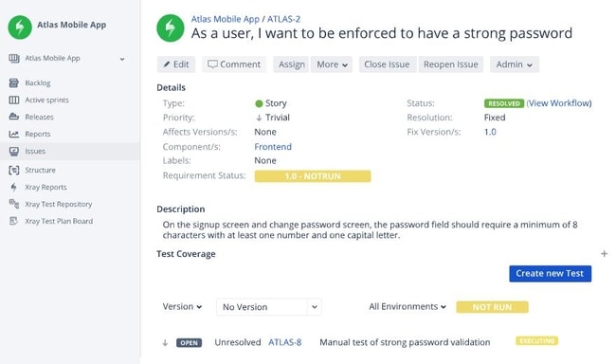Expand the More dropdown menu
The image size is (616, 364).
332,64
